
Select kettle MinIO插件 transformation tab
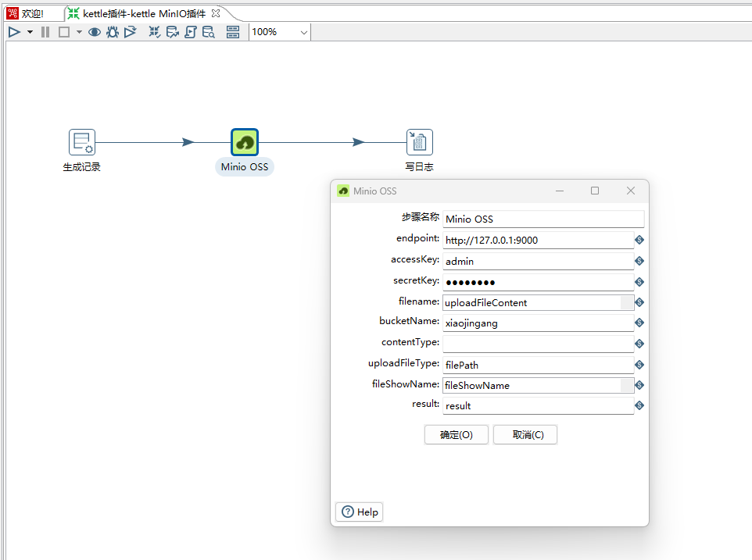pos(144,13)
